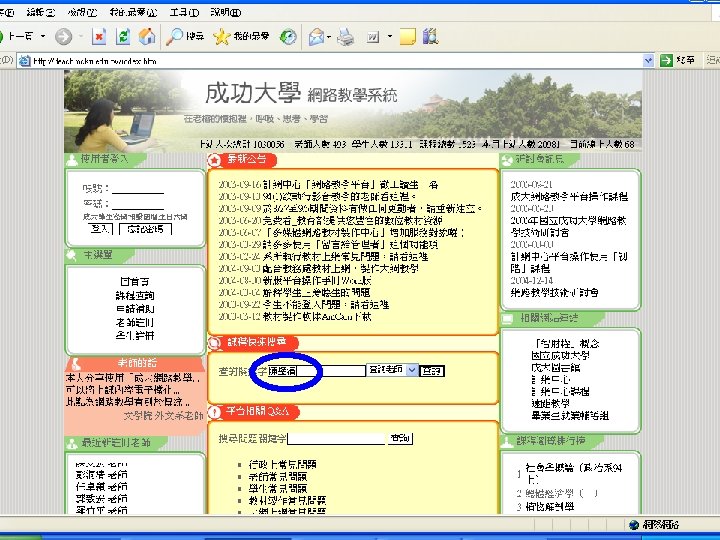This screenshot has width=720, height=540.
Task: Open 社會學概論 in course ranking
Action: click(574, 473)
